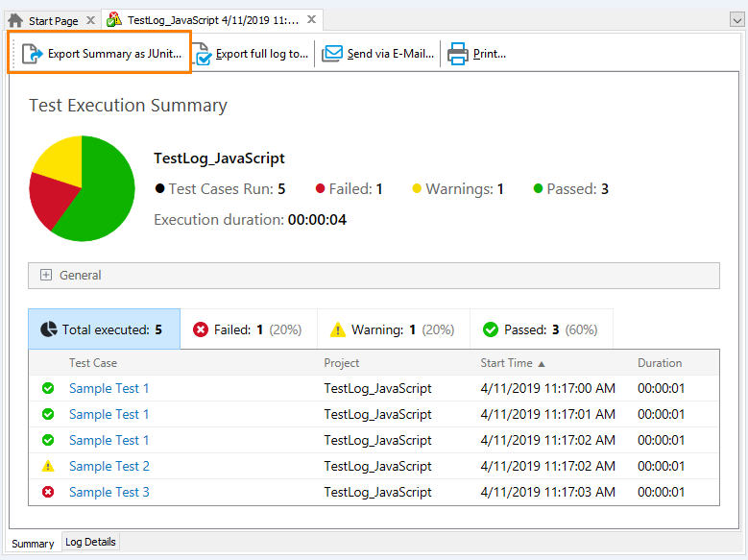Click the Export Summary as JUnit icon

(x=33, y=54)
